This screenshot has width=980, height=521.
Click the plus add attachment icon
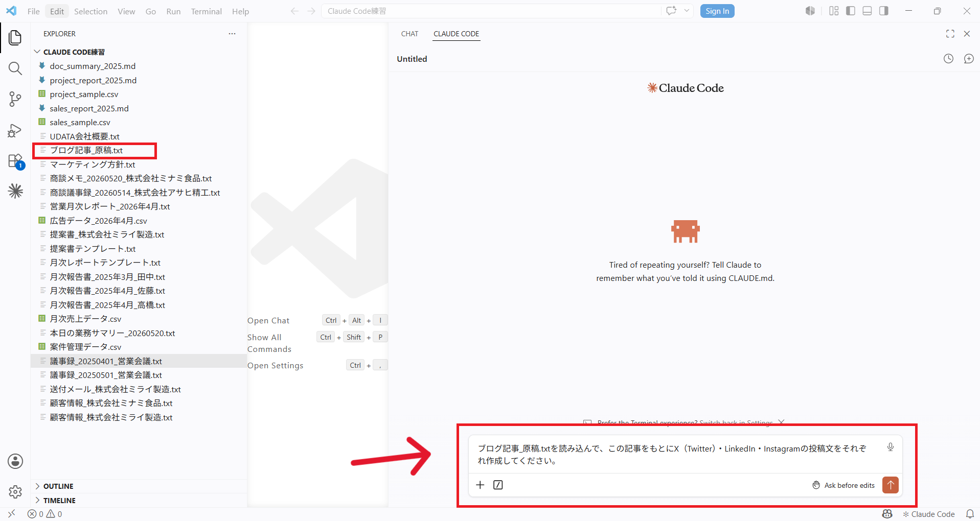(480, 485)
